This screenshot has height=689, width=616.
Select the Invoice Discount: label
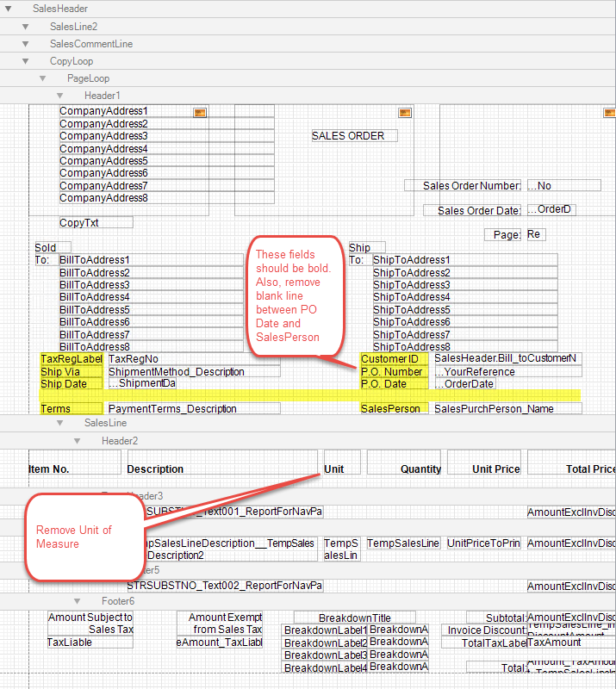click(x=484, y=630)
